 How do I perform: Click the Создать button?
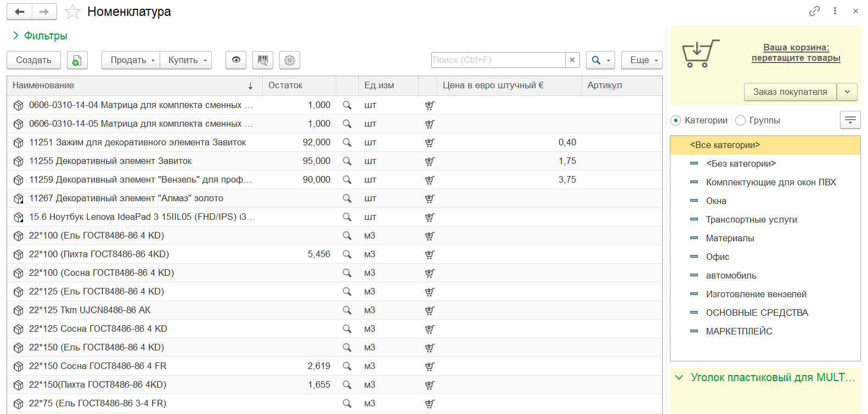click(33, 60)
